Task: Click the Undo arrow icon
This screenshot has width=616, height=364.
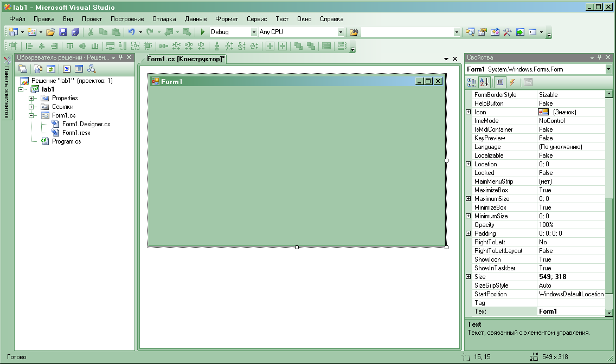Action: (131, 32)
